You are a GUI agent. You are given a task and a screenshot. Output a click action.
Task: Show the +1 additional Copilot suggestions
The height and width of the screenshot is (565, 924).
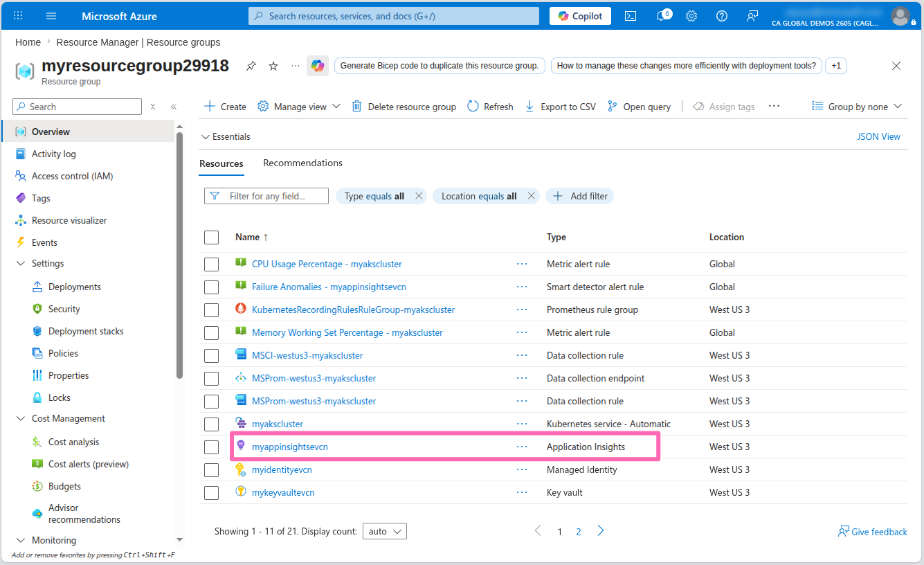(x=836, y=66)
